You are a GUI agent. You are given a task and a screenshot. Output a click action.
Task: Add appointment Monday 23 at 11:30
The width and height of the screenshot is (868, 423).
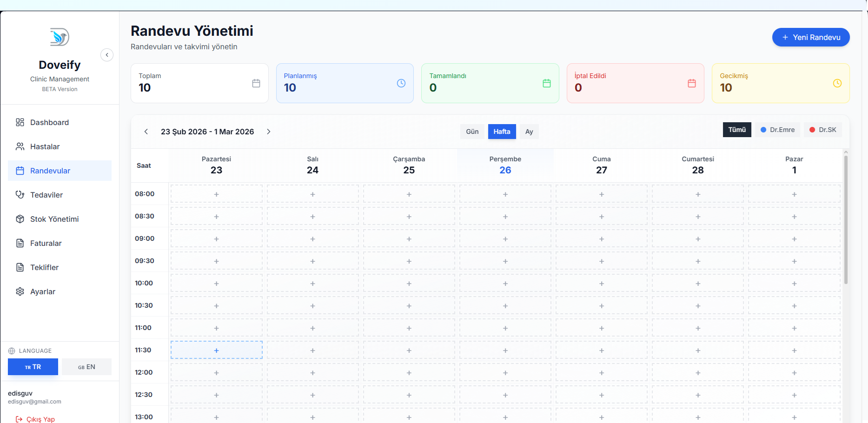click(216, 350)
